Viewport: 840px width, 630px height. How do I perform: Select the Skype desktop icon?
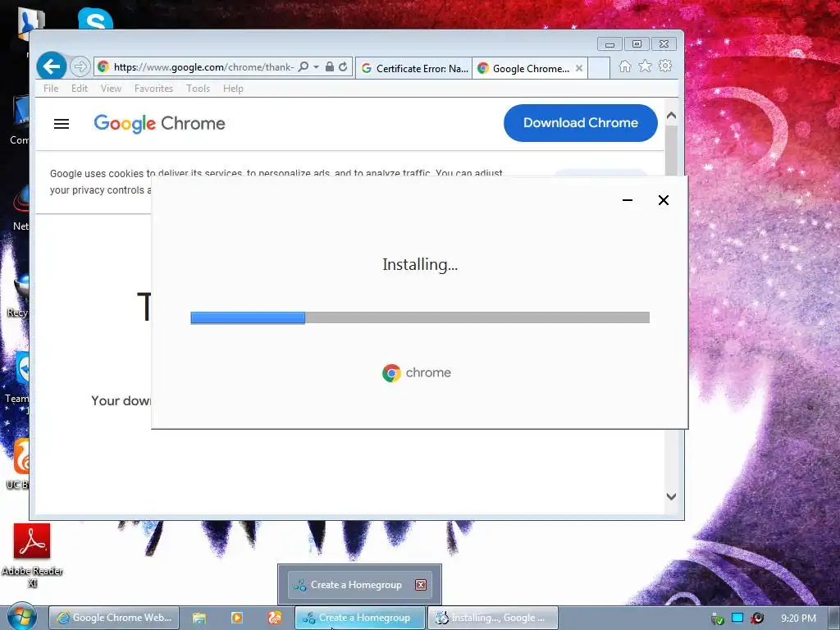click(95, 20)
